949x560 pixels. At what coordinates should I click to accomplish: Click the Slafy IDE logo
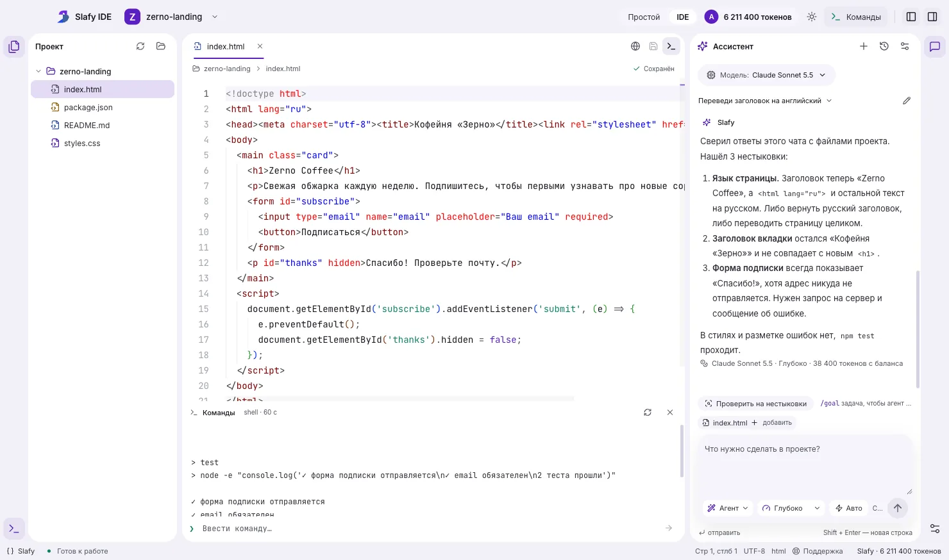tap(84, 17)
